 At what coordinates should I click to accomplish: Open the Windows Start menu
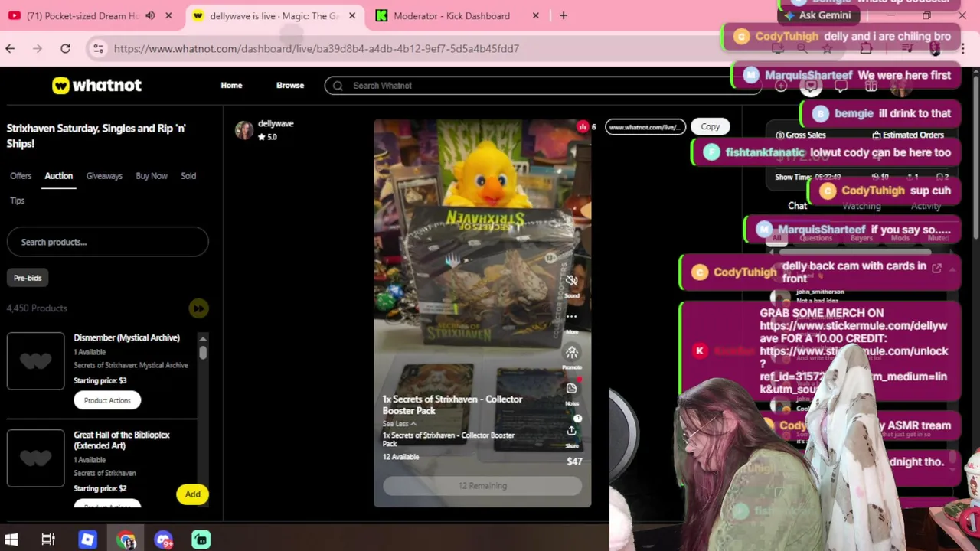(x=11, y=540)
